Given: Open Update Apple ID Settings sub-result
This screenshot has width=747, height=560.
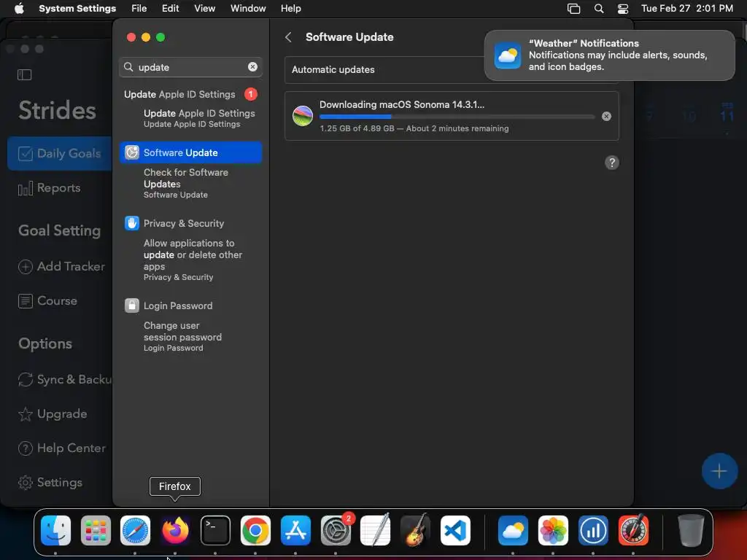Looking at the screenshot, I should 199,118.
